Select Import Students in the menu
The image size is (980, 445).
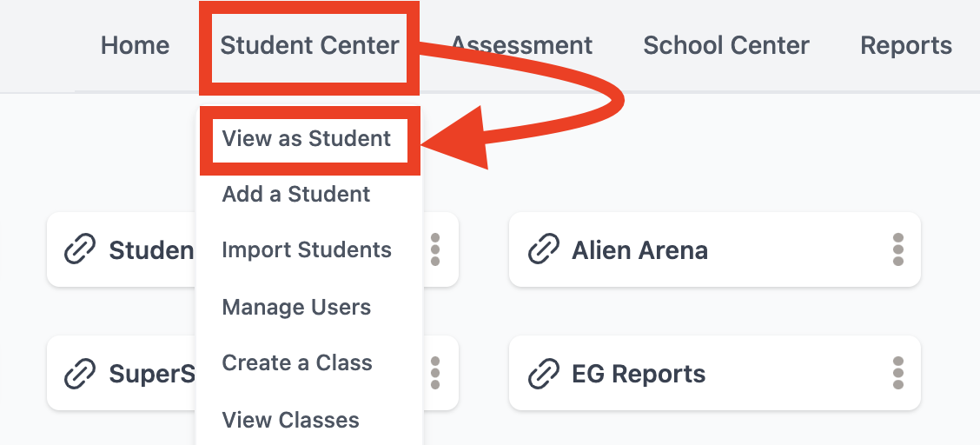307,249
